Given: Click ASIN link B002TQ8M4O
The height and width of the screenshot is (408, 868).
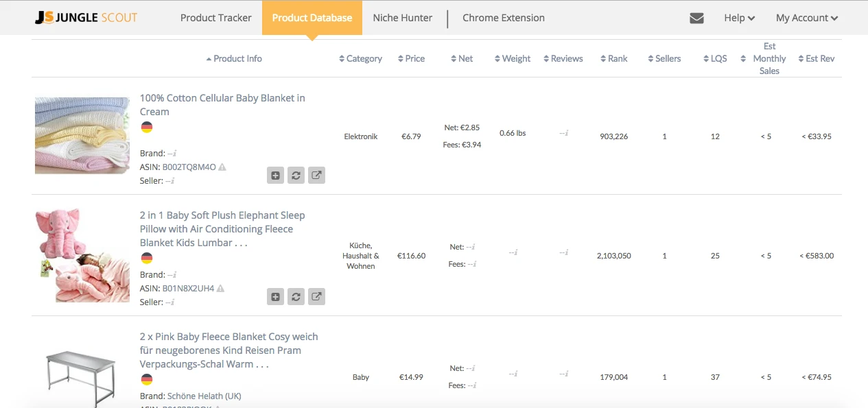Looking at the screenshot, I should [x=189, y=167].
